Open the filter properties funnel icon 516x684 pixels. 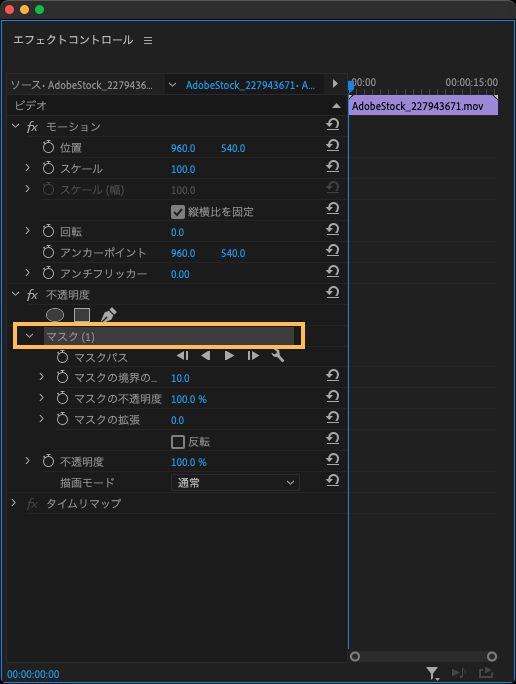coord(432,673)
